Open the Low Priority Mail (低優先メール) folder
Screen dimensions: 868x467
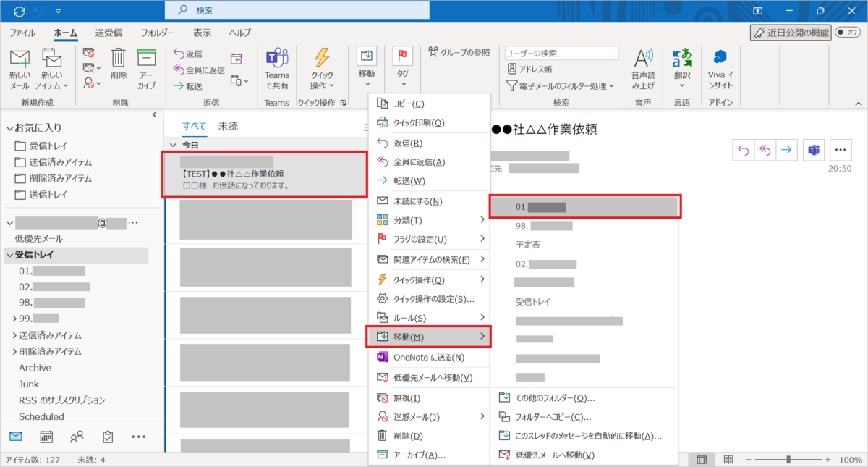tap(38, 238)
